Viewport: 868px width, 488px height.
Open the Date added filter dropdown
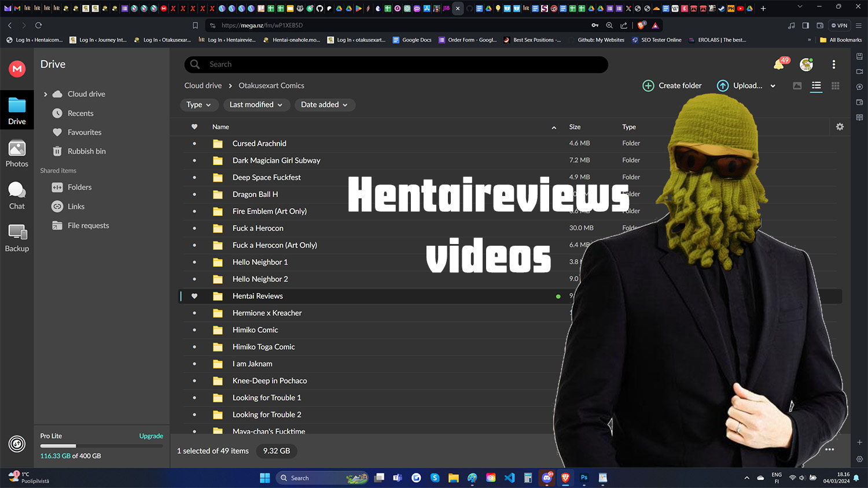click(324, 105)
